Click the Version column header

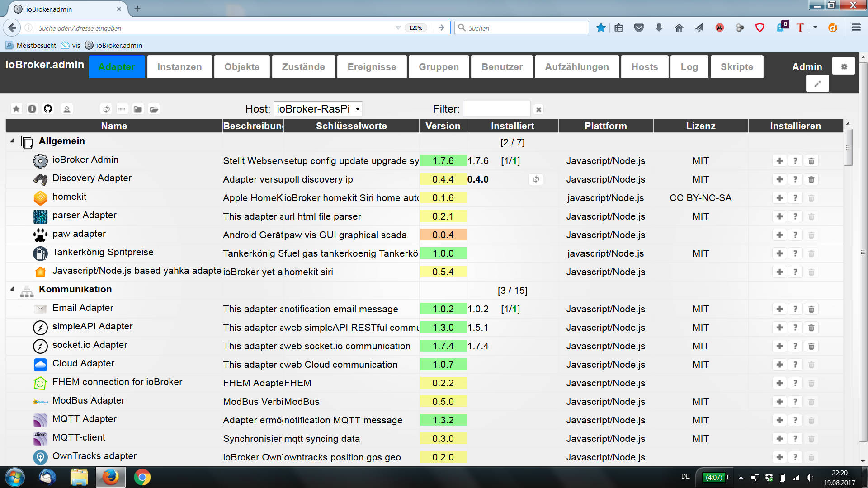pyautogui.click(x=443, y=126)
